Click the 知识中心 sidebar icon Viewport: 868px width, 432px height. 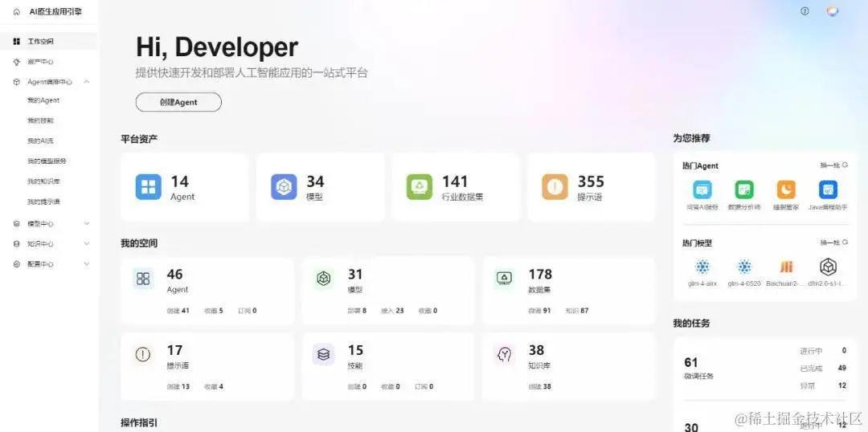(x=16, y=244)
